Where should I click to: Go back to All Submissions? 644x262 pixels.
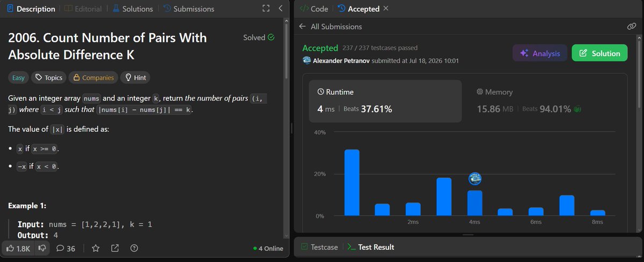coord(331,26)
